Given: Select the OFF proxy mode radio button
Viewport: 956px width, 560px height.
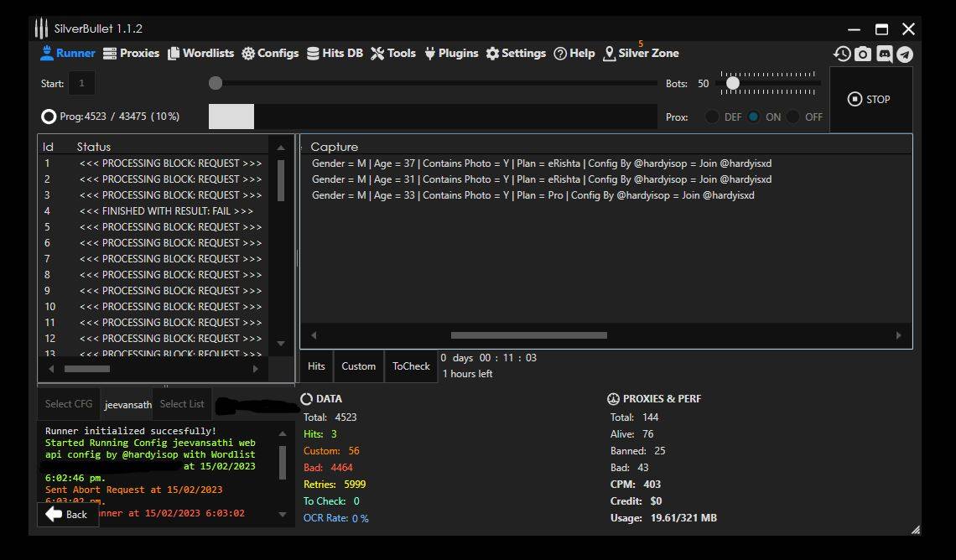Looking at the screenshot, I should 792,117.
